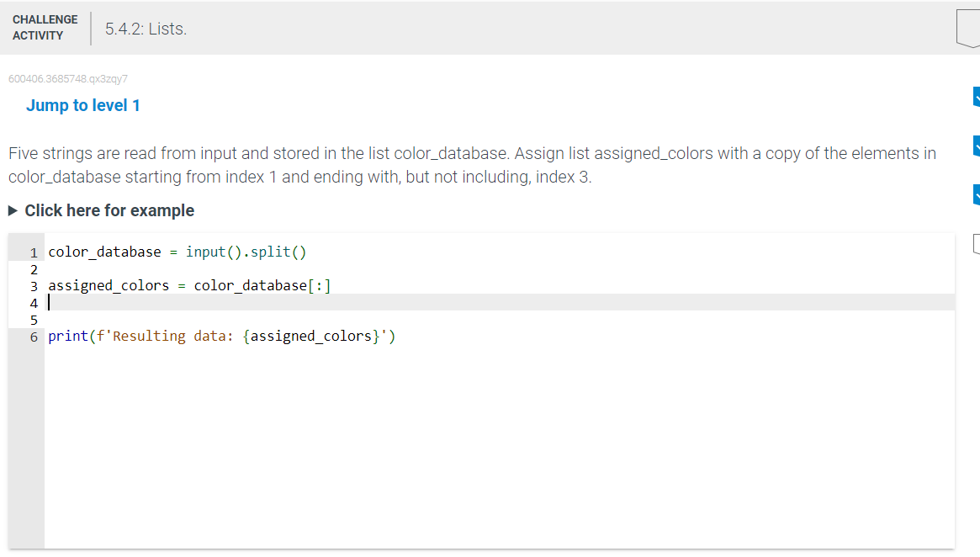Click the bottom blue checkmark completion badge
The width and height of the screenshot is (980, 557).
click(x=976, y=194)
